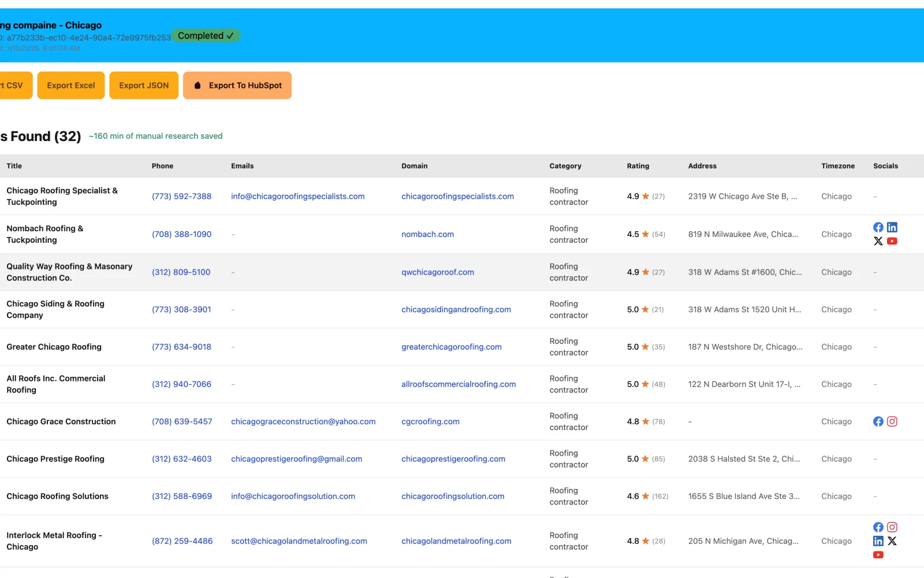The image size is (924, 578).
Task: Open Nombach Roofing's Facebook icon
Action: pyautogui.click(x=878, y=227)
